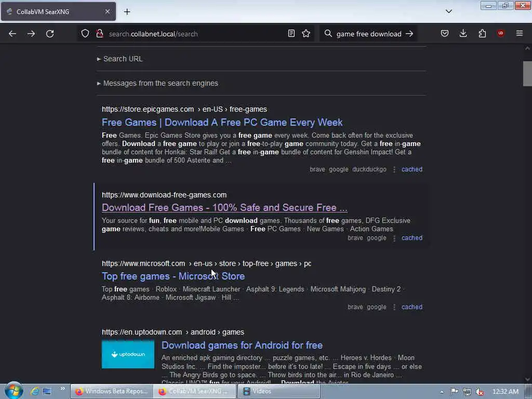Show site security info via padlock icon
532x399 pixels.
pos(99,33)
